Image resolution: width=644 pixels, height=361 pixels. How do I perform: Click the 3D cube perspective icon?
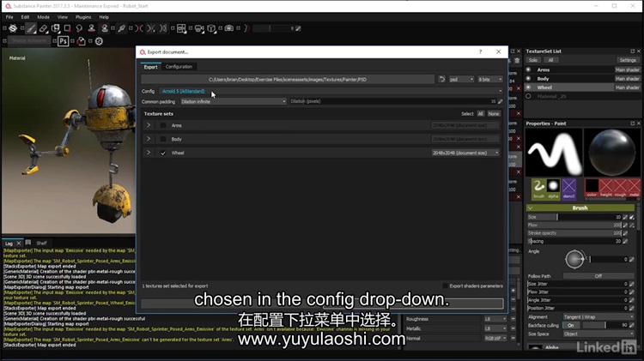tap(211, 28)
